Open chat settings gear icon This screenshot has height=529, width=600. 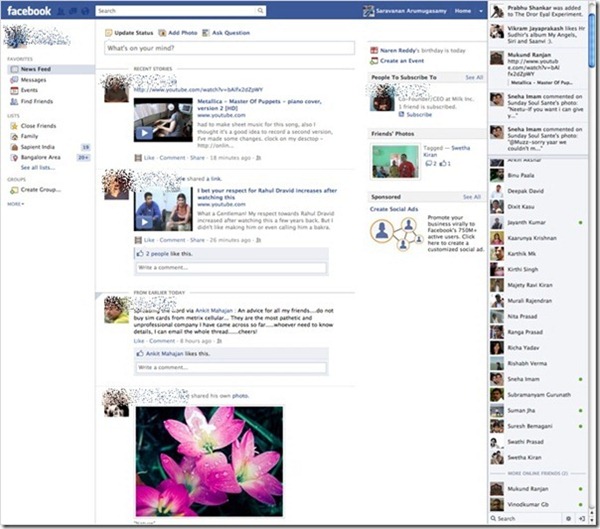pos(569,519)
